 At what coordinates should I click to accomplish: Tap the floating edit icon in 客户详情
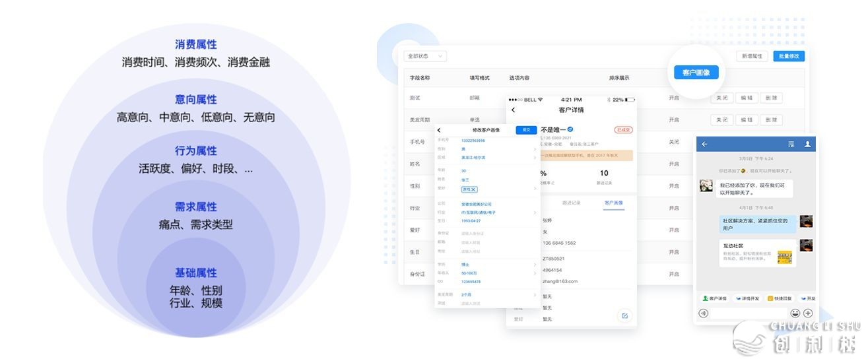[624, 315]
